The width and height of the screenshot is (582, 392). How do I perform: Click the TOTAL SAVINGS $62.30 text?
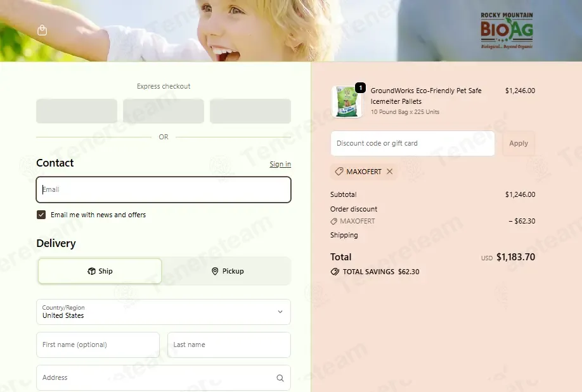tap(381, 272)
